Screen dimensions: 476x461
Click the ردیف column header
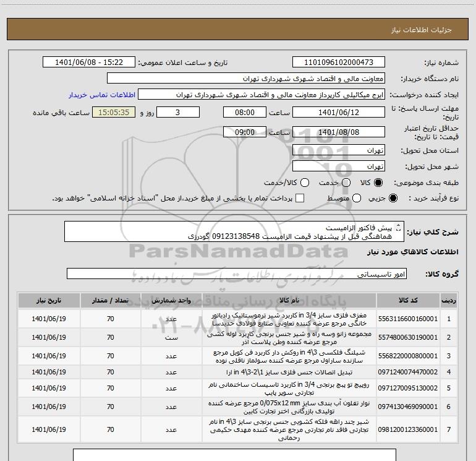pos(449,300)
